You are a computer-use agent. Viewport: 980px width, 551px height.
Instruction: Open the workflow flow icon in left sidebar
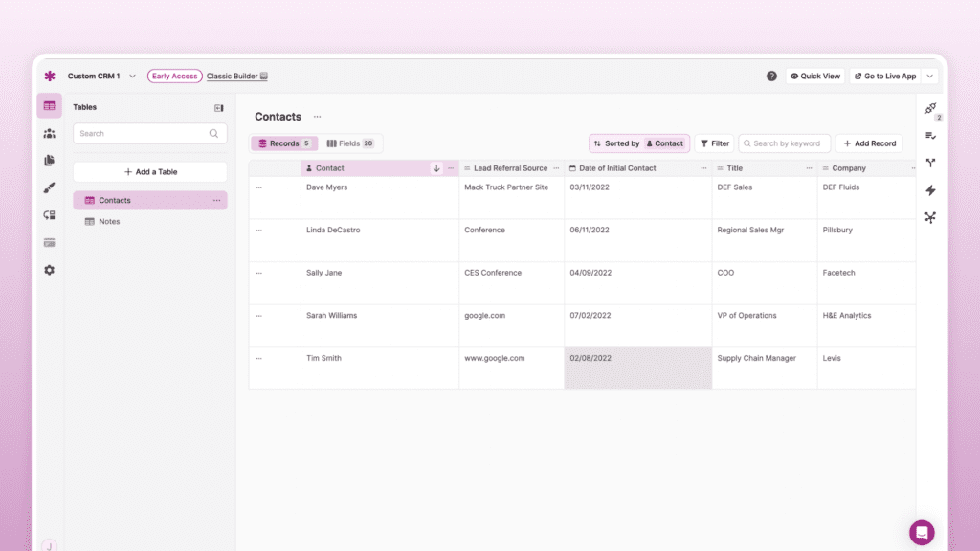tap(49, 215)
